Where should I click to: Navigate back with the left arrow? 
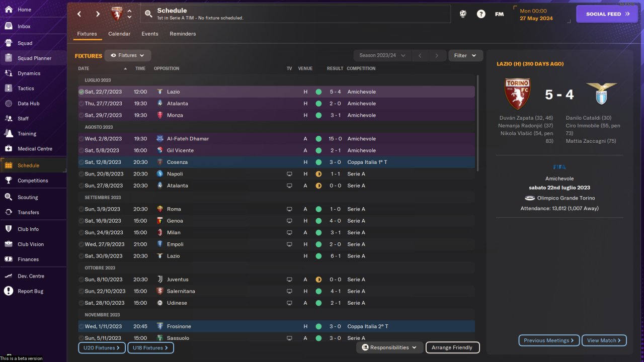[79, 14]
